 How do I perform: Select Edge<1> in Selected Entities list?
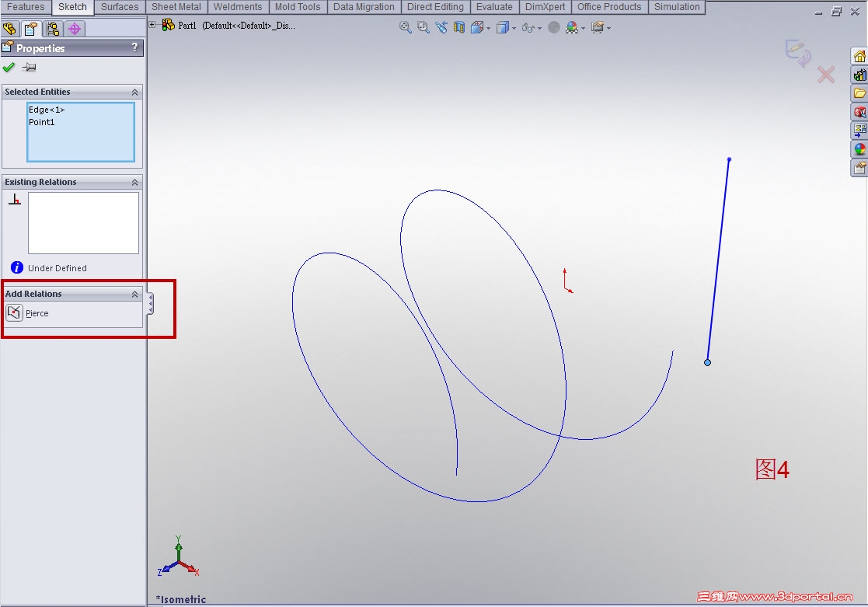click(x=47, y=110)
